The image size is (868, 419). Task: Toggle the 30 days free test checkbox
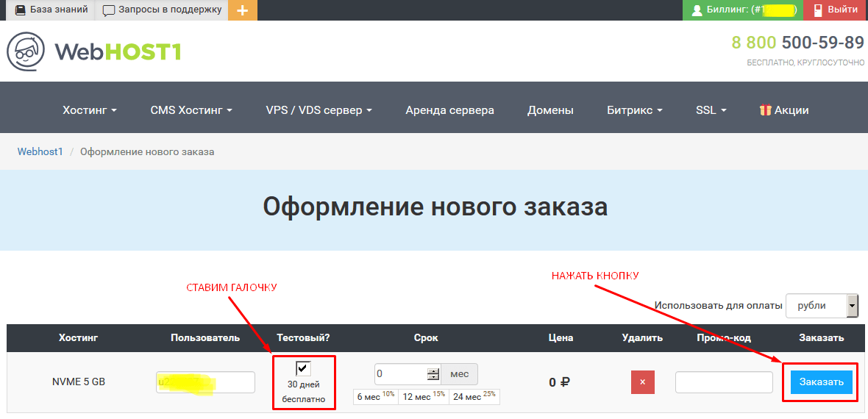(x=304, y=368)
